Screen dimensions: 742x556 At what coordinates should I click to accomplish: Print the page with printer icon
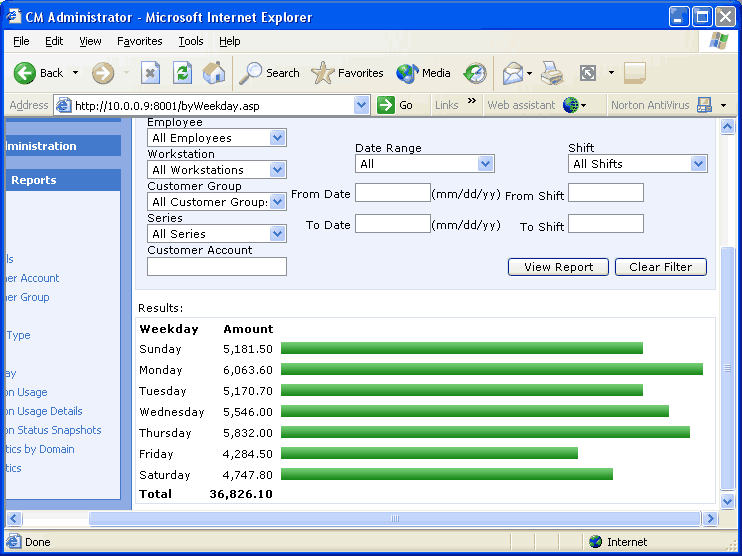click(552, 73)
